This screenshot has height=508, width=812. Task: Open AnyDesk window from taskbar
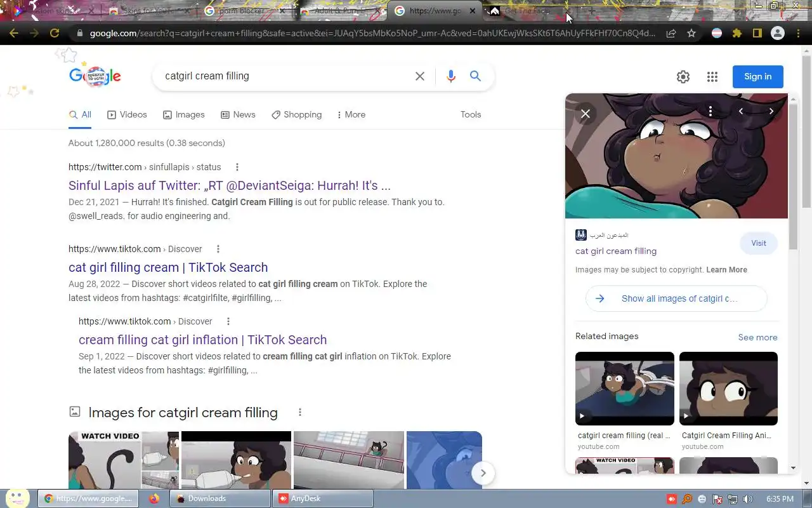[322, 498]
